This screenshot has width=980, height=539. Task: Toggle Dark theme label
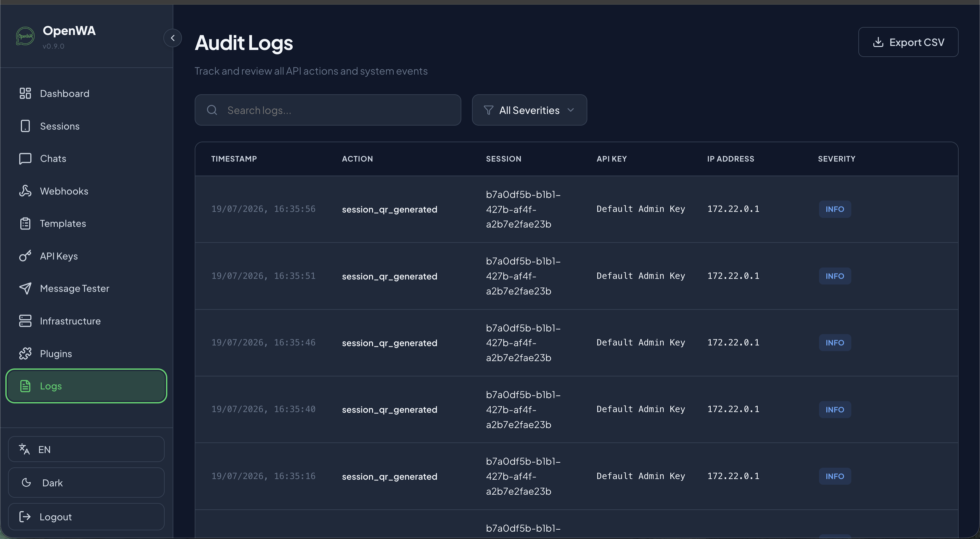53,483
